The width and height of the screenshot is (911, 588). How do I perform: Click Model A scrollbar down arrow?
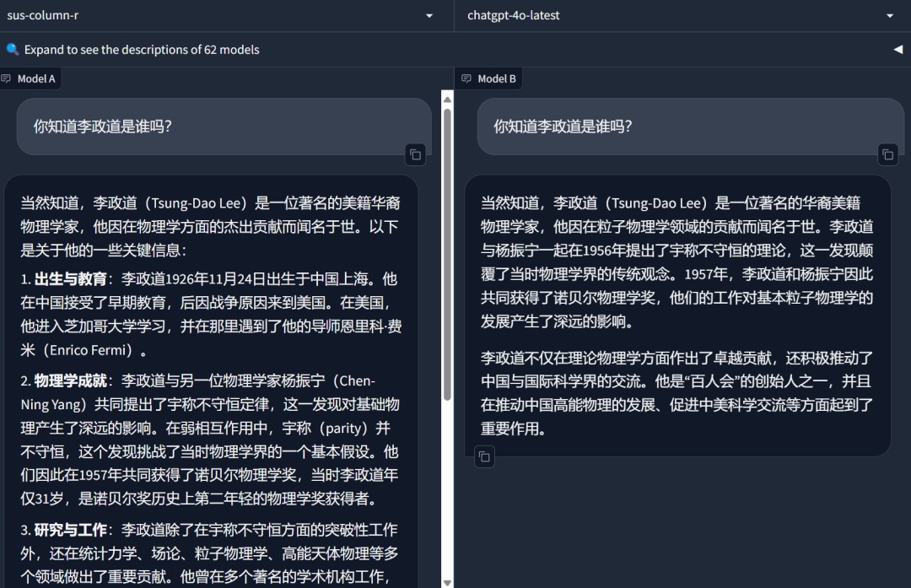click(x=447, y=582)
